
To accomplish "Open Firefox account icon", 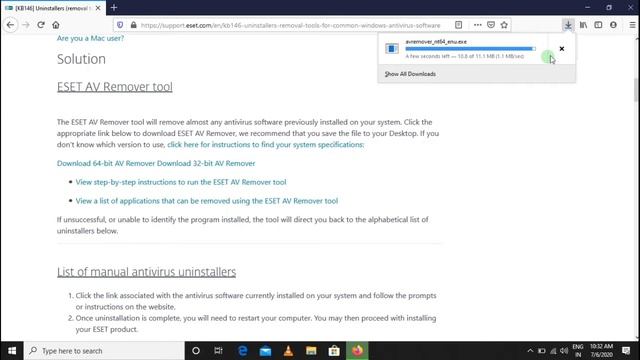I will (613, 25).
